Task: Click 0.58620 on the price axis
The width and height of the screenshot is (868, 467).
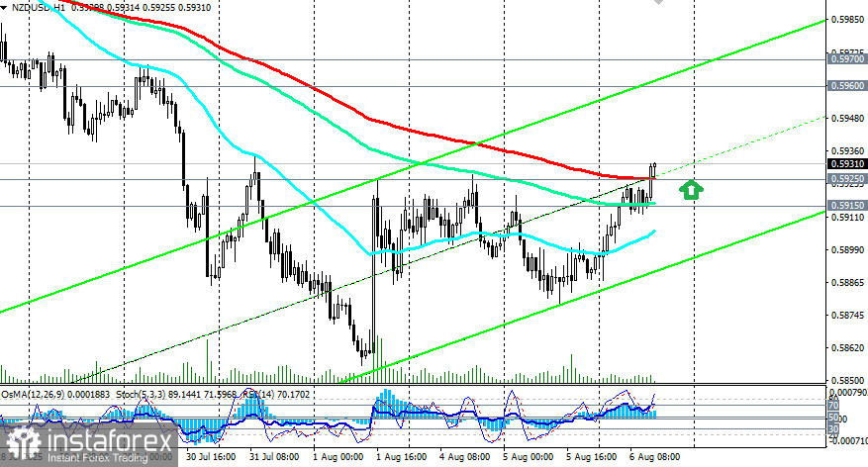Action: (847, 348)
